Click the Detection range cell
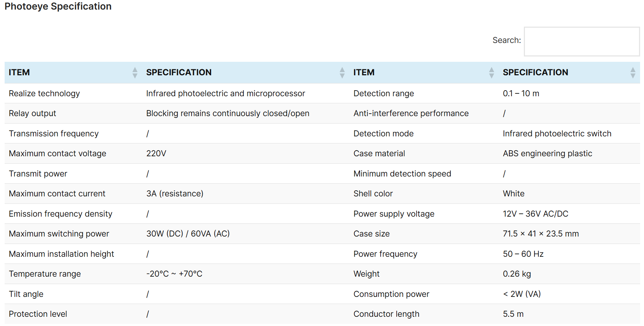 pos(383,93)
